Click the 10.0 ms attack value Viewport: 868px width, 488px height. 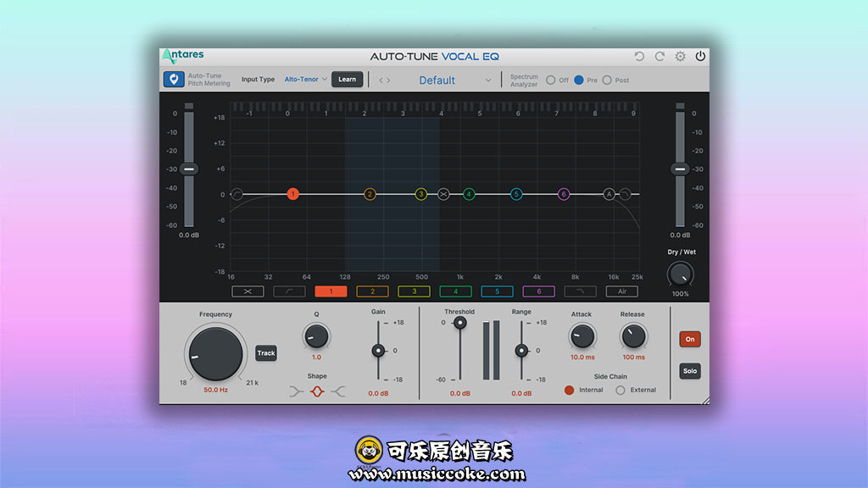pyautogui.click(x=582, y=358)
